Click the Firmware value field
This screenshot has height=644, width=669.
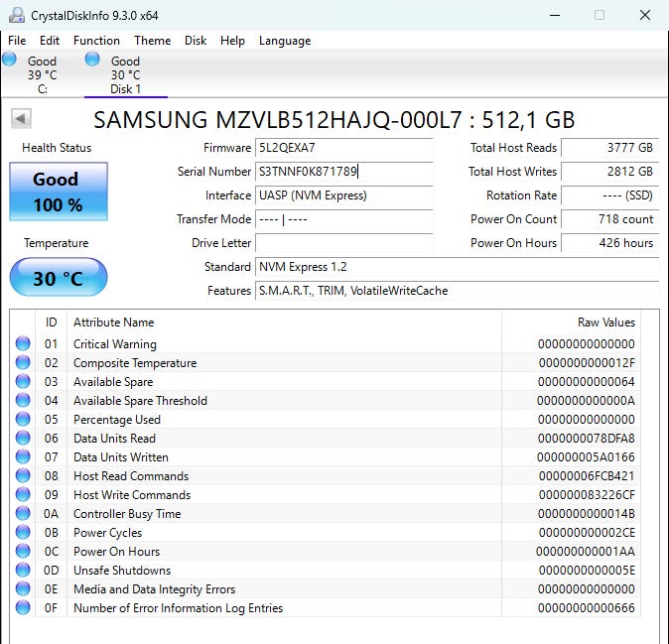[343, 148]
